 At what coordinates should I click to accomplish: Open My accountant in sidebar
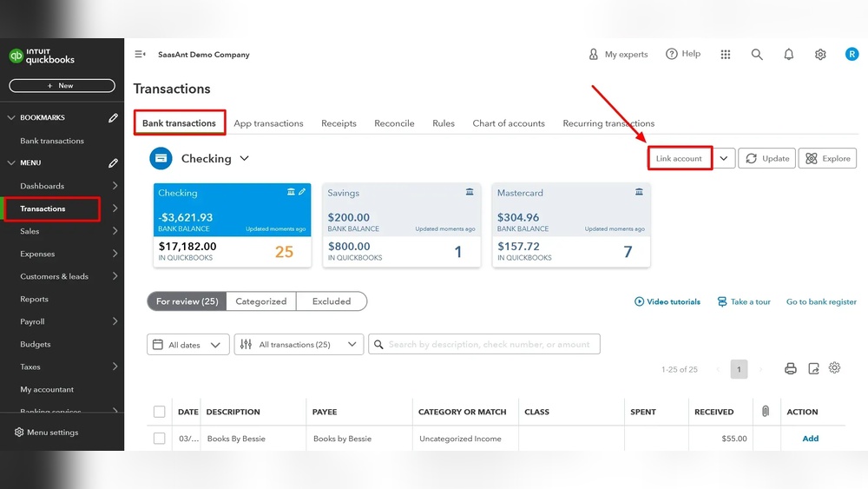(x=47, y=389)
